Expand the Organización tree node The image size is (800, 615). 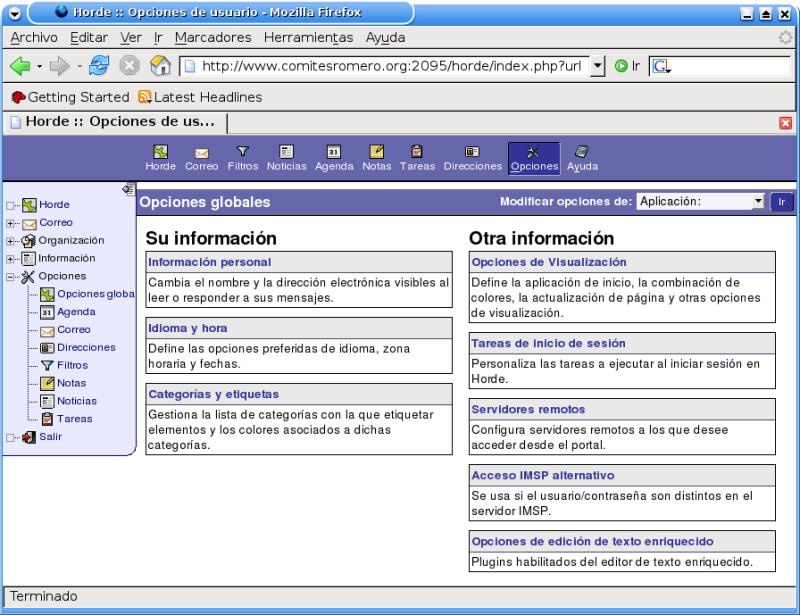pos(10,240)
